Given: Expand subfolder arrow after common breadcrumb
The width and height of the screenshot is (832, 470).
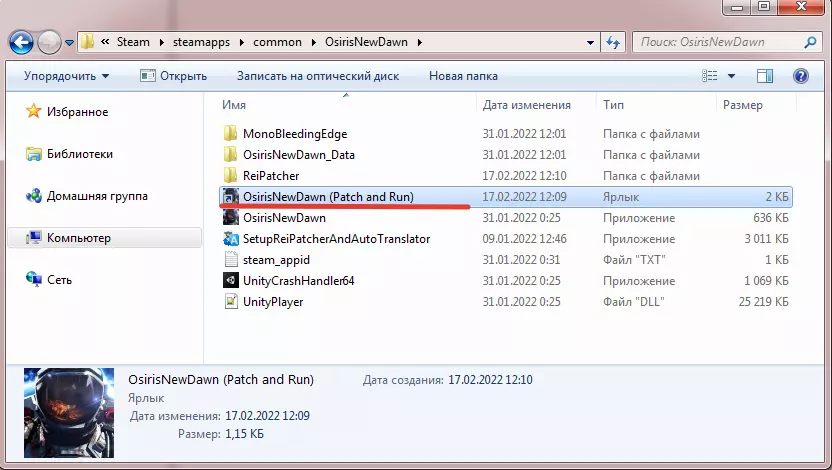Looking at the screenshot, I should click(x=314, y=42).
